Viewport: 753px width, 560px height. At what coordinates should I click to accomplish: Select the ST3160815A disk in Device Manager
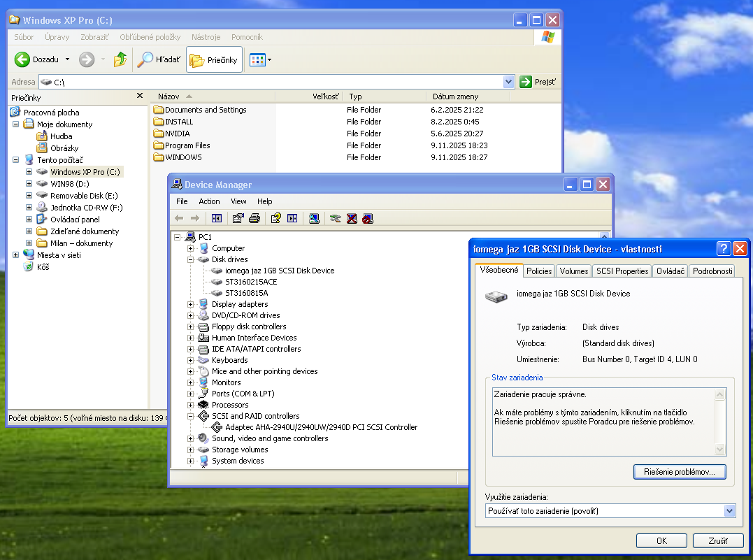coord(246,293)
